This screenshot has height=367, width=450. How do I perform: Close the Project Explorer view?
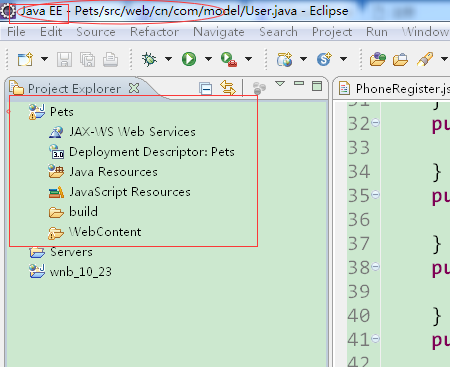(134, 88)
